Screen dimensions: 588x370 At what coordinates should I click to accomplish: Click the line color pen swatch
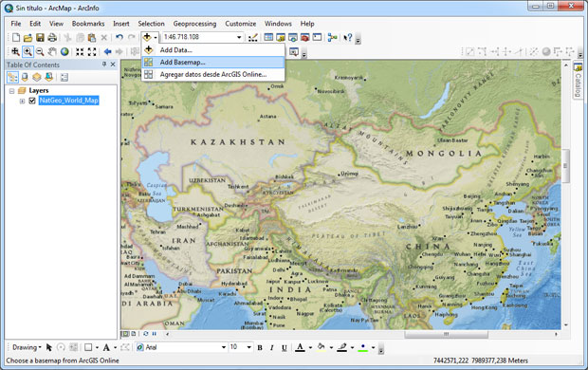(341, 347)
